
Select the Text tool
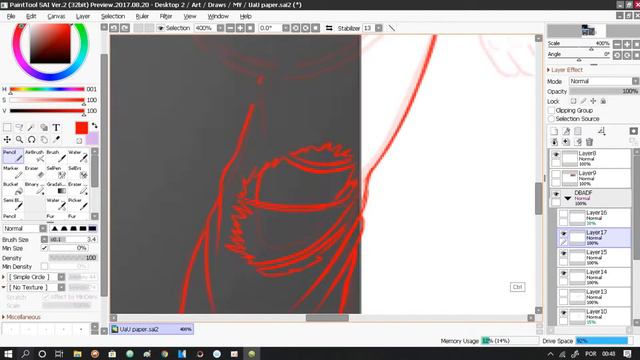pos(56,127)
